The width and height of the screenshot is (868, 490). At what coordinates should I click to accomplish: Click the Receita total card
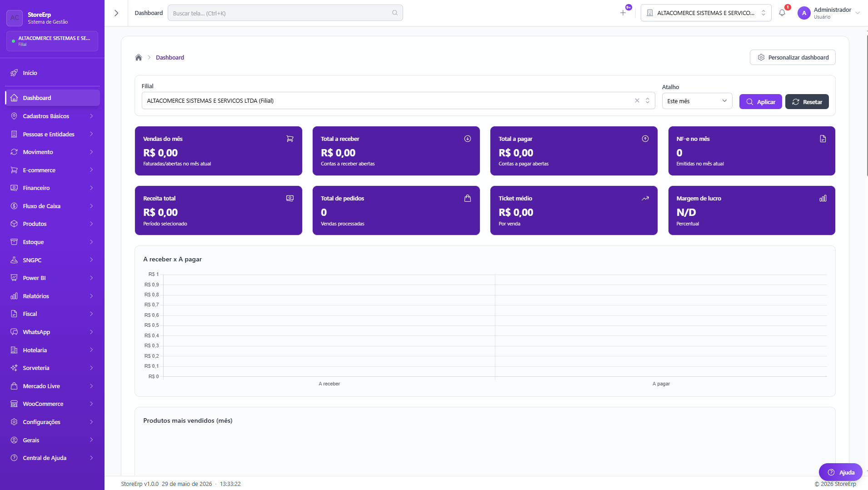pos(219,210)
